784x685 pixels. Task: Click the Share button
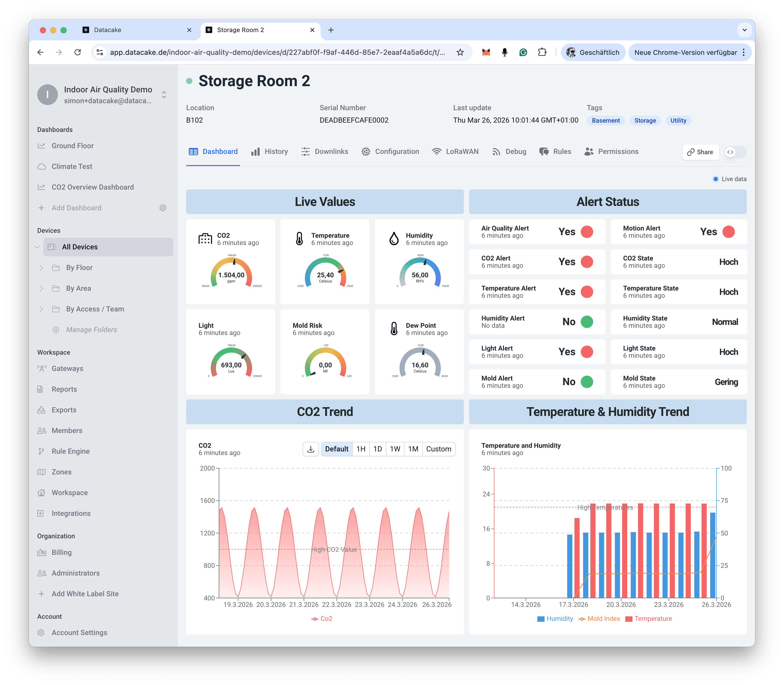point(700,152)
